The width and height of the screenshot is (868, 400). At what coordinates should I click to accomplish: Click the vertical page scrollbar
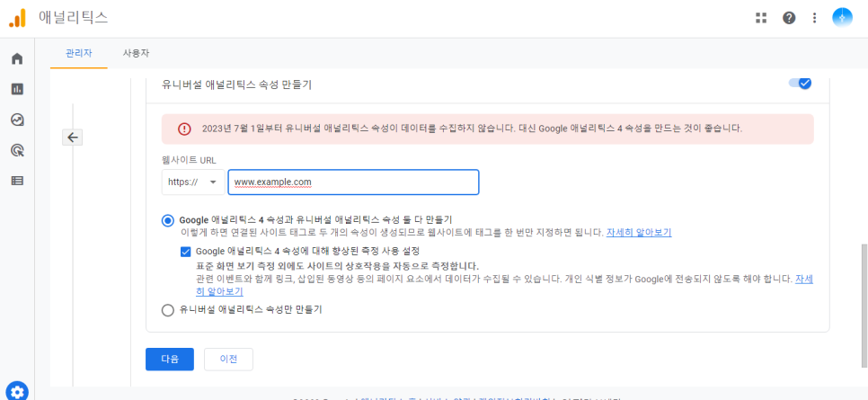tap(864, 305)
